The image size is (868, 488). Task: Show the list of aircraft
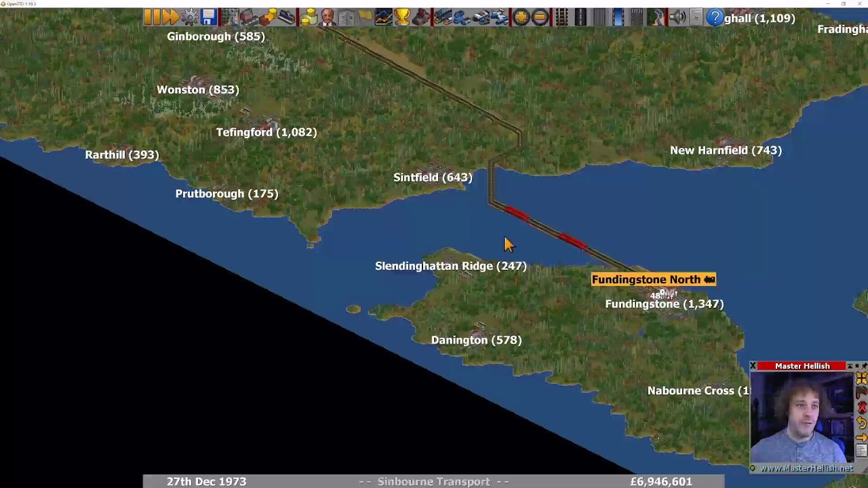500,18
